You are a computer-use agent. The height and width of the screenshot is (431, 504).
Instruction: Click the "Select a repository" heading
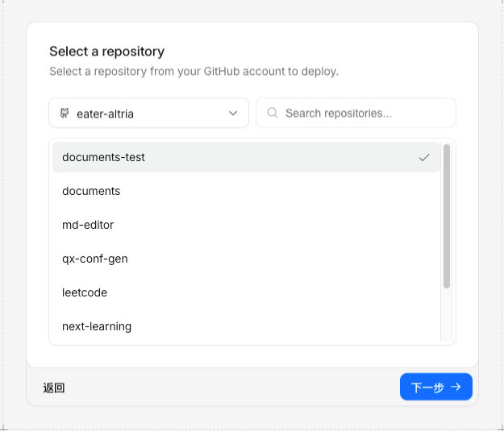point(106,52)
